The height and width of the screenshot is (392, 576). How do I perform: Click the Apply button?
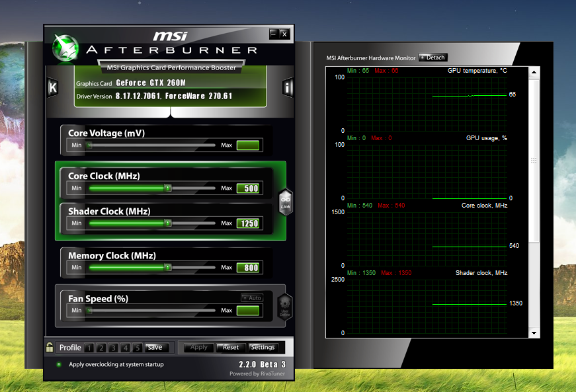[x=199, y=347]
